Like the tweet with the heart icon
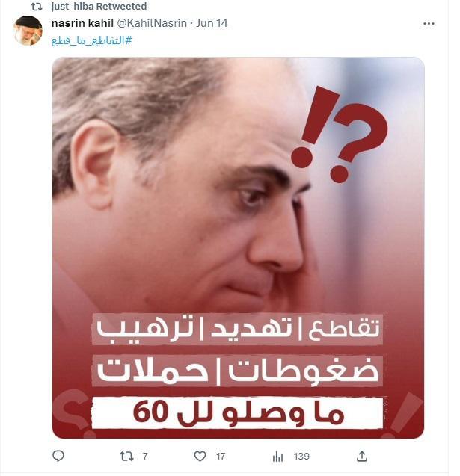This screenshot has height=476, width=460. coord(200,457)
